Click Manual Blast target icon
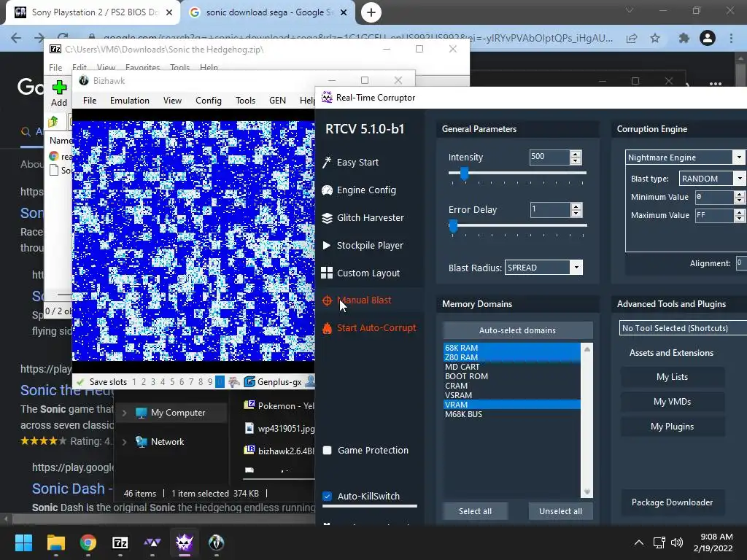 (327, 300)
